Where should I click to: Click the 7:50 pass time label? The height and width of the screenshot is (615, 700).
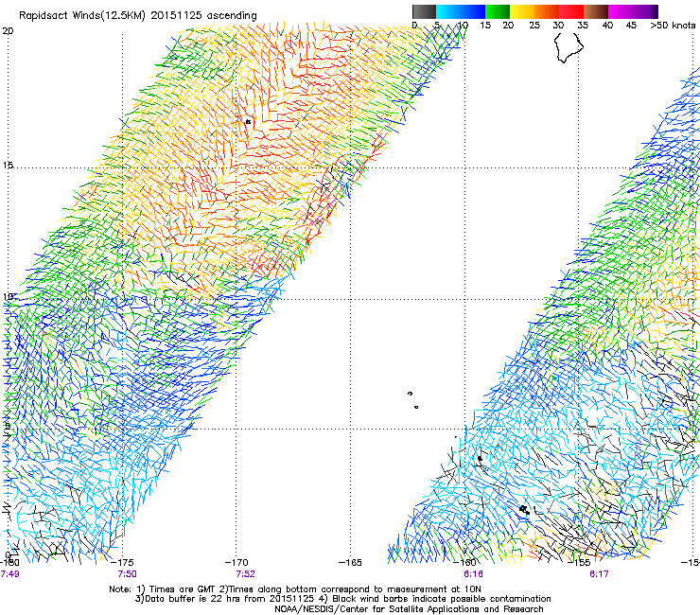(x=128, y=574)
